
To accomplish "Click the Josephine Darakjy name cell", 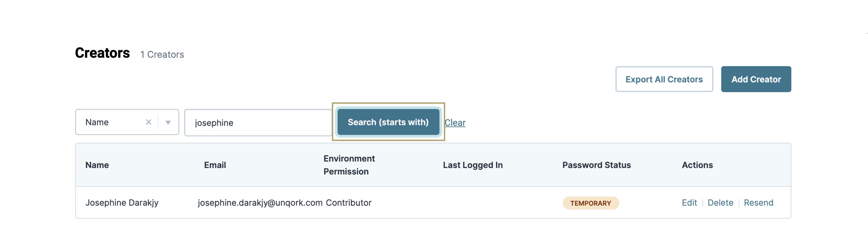I will click(x=122, y=203).
